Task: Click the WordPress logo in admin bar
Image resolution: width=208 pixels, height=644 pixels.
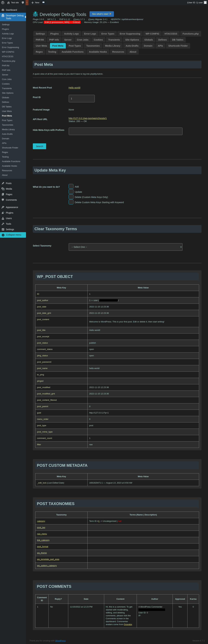Action: 3,2
